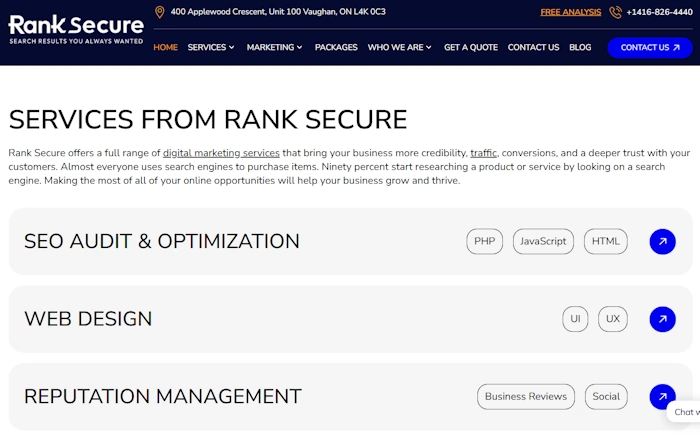The width and height of the screenshot is (700, 436).
Task: Follow the digital marketing services link
Action: tap(221, 153)
